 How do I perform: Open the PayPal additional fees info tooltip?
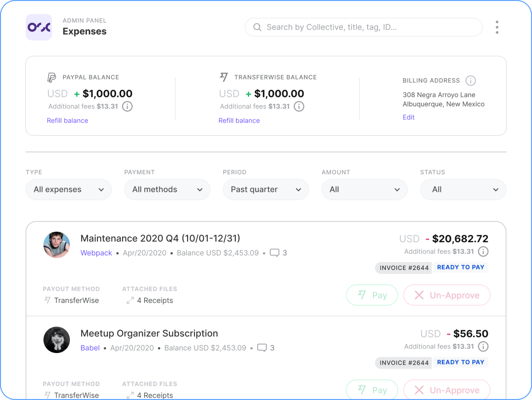(x=127, y=106)
